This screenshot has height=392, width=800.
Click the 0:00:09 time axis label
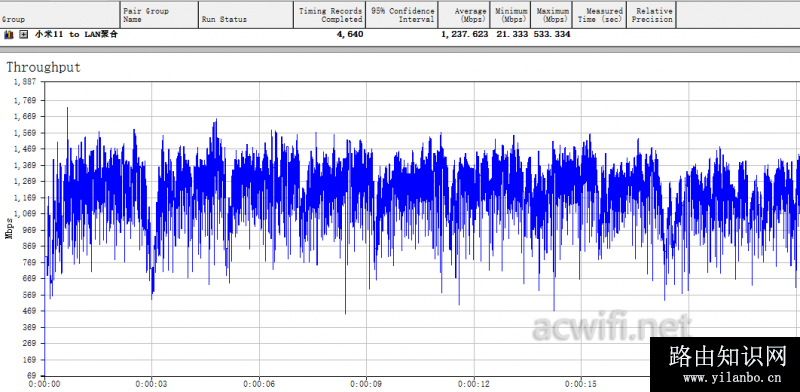click(366, 384)
